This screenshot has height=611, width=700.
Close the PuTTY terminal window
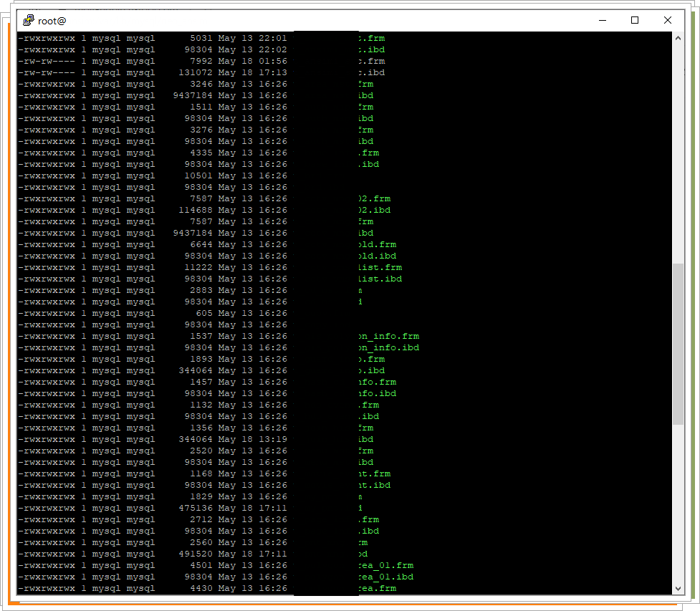pyautogui.click(x=668, y=21)
